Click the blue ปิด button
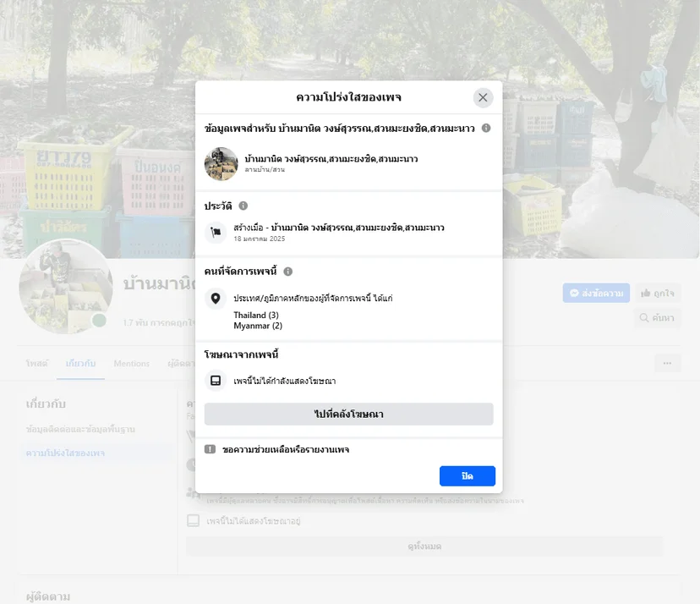Screen dimensions: 700x604 pyautogui.click(x=468, y=475)
